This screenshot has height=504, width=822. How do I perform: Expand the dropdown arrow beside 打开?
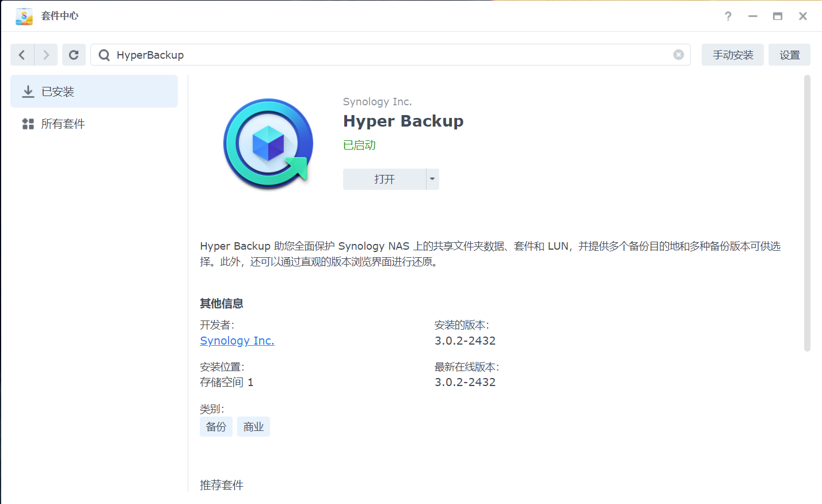[x=432, y=179]
